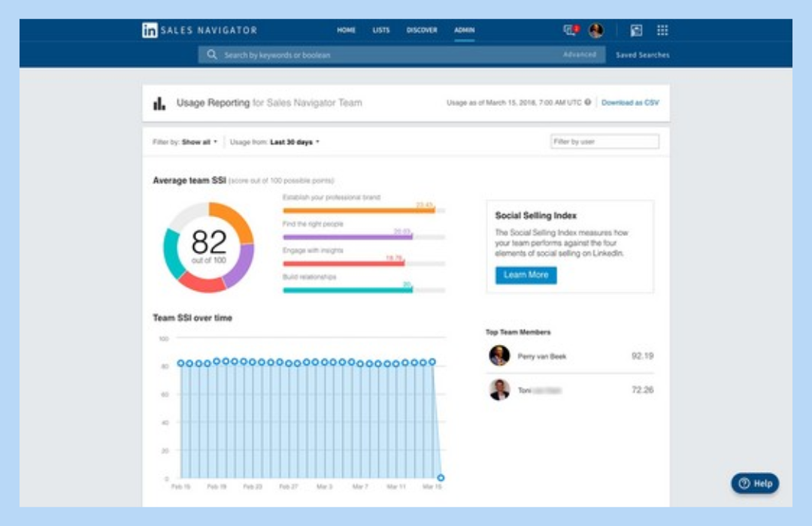Click the 82 out of 100 donut chart
Image resolution: width=812 pixels, height=526 pixels.
(x=209, y=247)
